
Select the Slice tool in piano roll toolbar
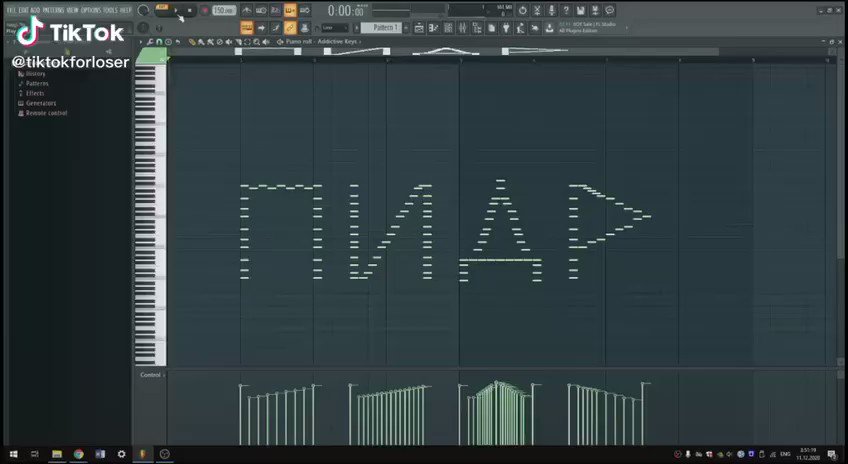pos(238,42)
